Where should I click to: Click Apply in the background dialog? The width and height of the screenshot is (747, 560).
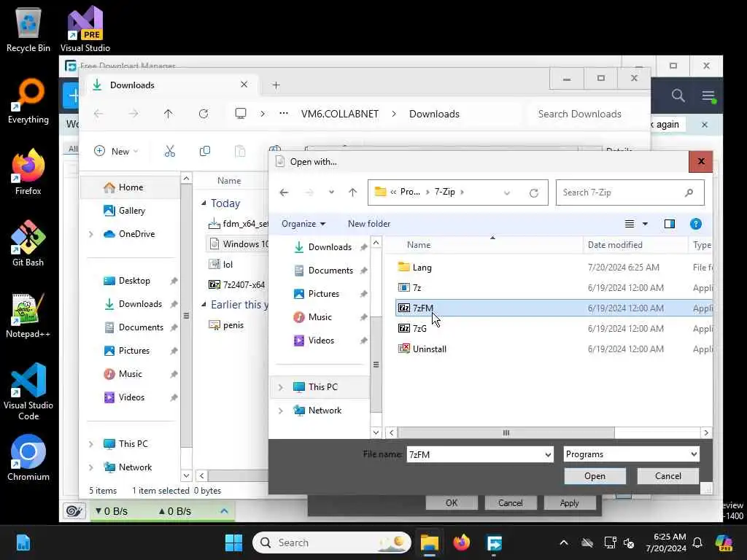pos(569,503)
